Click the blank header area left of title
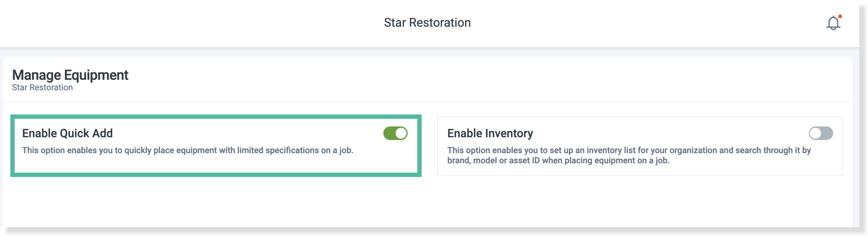Screen dimensions: 868x236 189,23
